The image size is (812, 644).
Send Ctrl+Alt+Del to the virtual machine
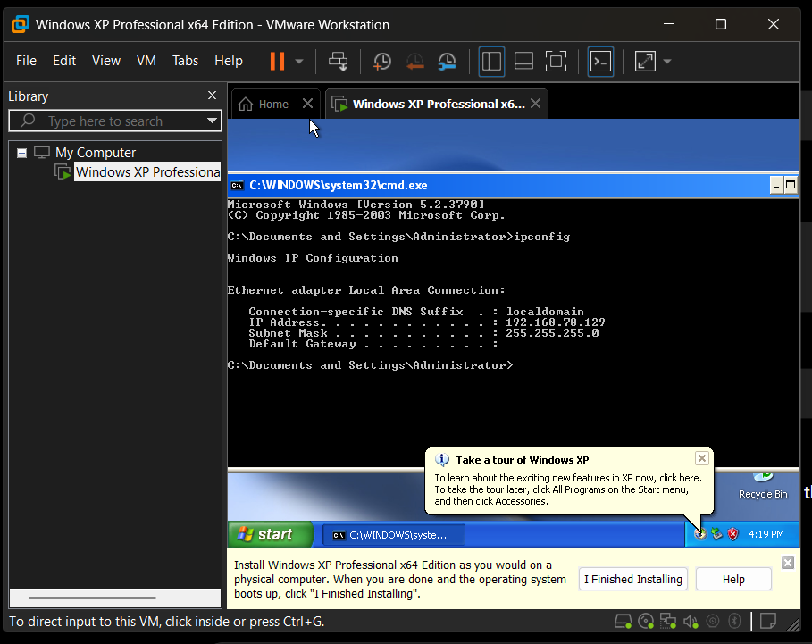click(x=339, y=61)
